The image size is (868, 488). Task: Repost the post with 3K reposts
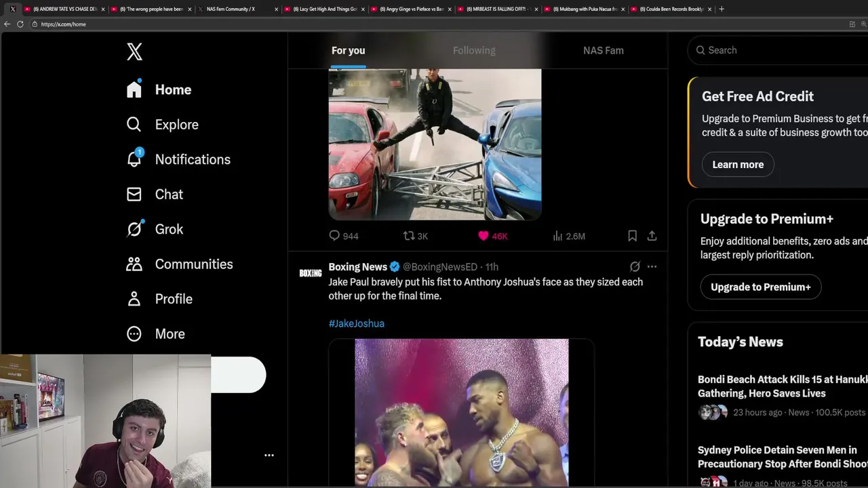tap(415, 236)
